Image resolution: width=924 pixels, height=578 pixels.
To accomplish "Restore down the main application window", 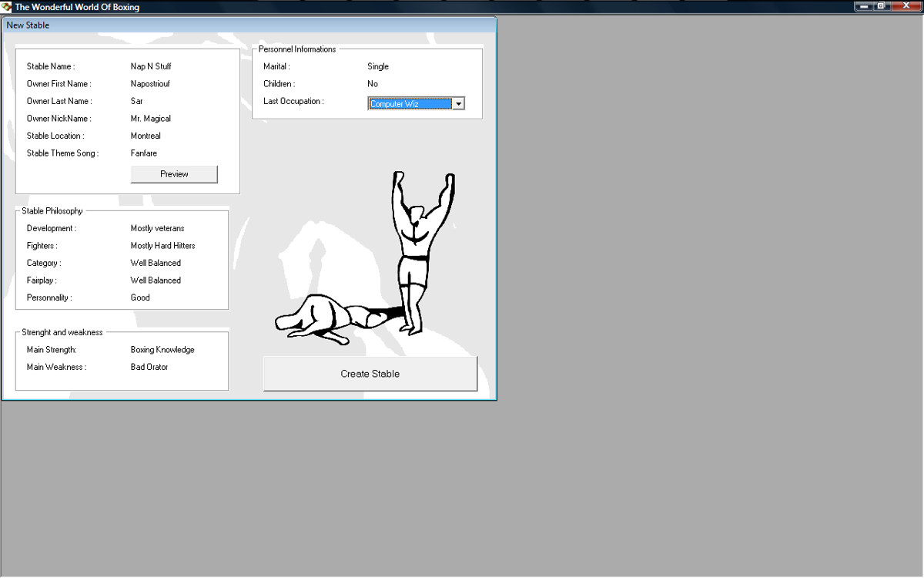I will (x=882, y=6).
